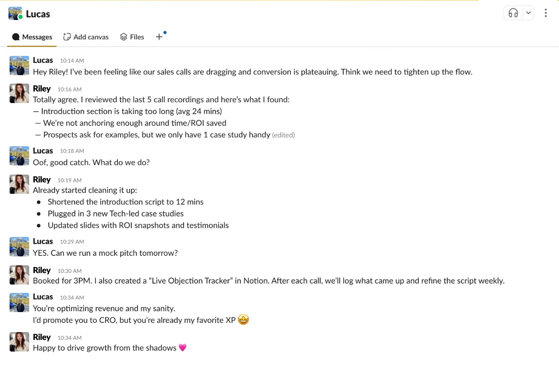Click the plus icon to add tab

(x=159, y=37)
